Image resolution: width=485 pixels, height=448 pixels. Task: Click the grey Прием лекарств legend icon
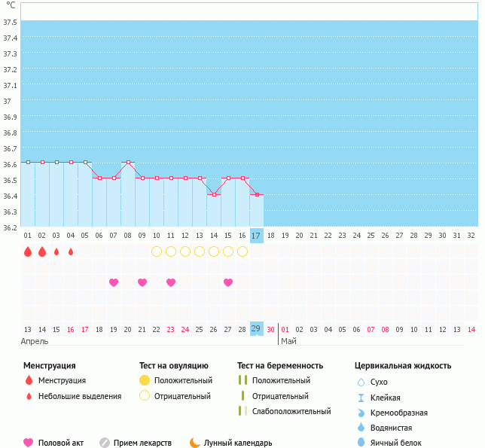pos(105,443)
